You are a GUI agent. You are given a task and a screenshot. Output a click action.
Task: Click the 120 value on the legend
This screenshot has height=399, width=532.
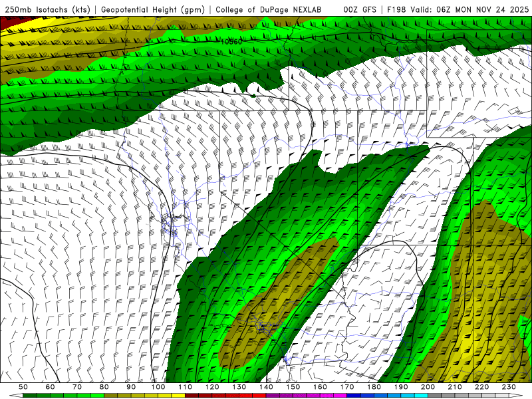pos(212,387)
